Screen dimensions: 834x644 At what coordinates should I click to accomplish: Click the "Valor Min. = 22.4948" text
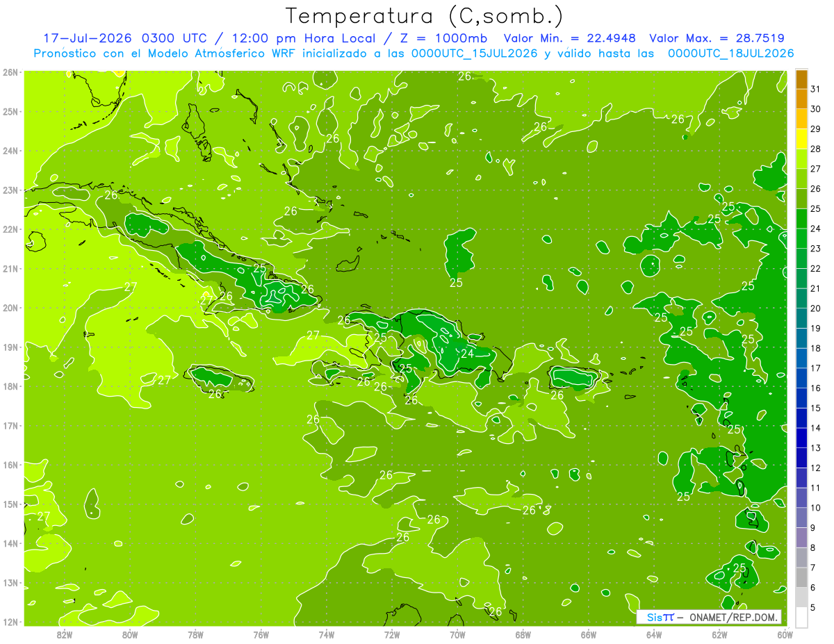pyautogui.click(x=571, y=38)
